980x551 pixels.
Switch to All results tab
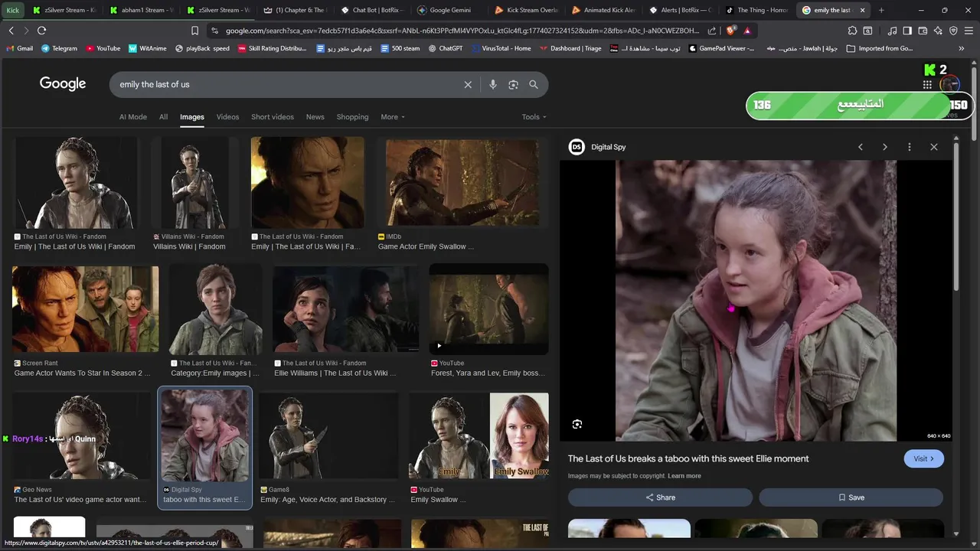click(163, 117)
